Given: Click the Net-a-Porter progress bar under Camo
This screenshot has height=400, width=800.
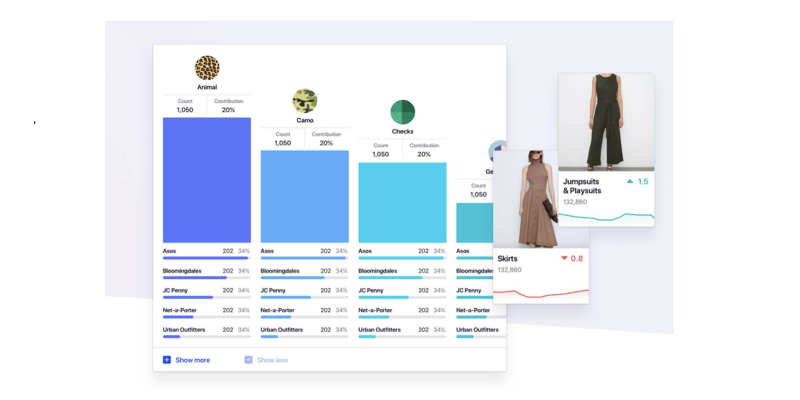Looking at the screenshot, I should [x=305, y=317].
